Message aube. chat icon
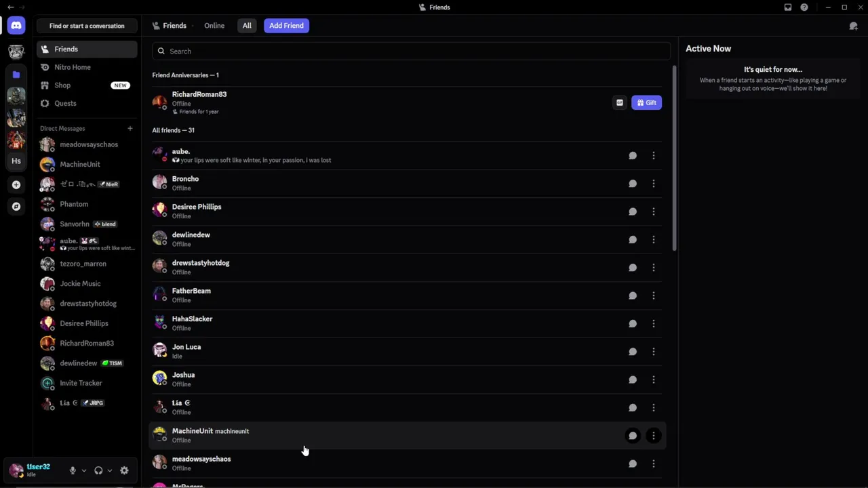 pyautogui.click(x=632, y=156)
